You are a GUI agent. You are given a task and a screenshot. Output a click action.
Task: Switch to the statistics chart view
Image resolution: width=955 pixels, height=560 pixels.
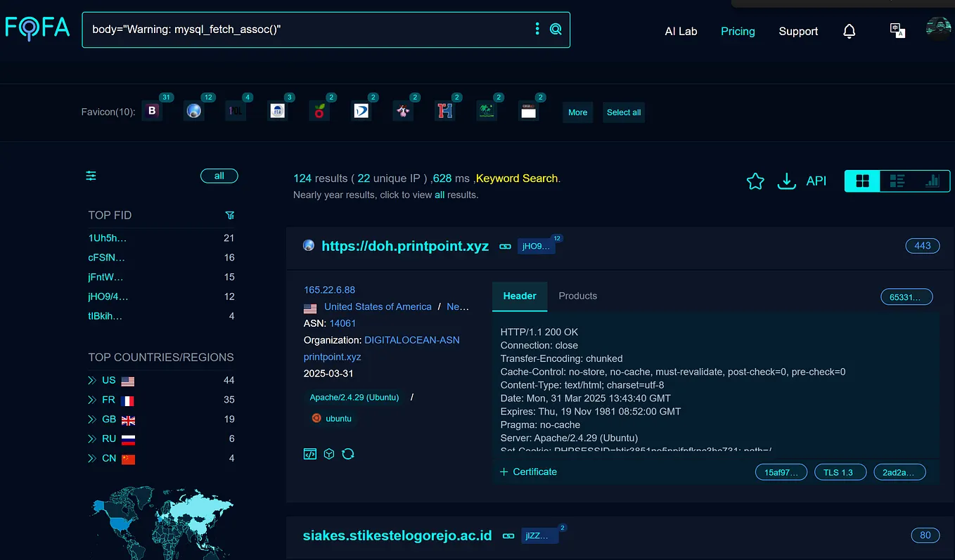tap(932, 181)
